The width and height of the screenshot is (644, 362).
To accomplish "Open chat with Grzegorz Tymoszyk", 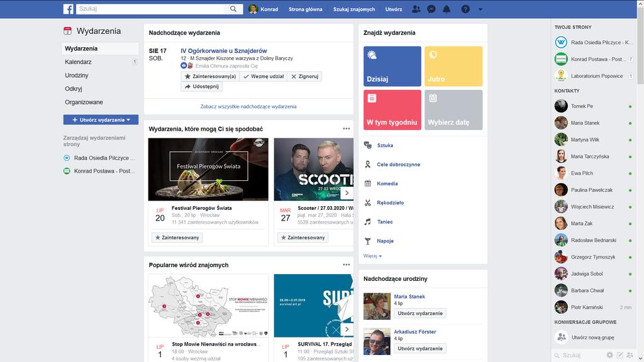I will [x=594, y=257].
